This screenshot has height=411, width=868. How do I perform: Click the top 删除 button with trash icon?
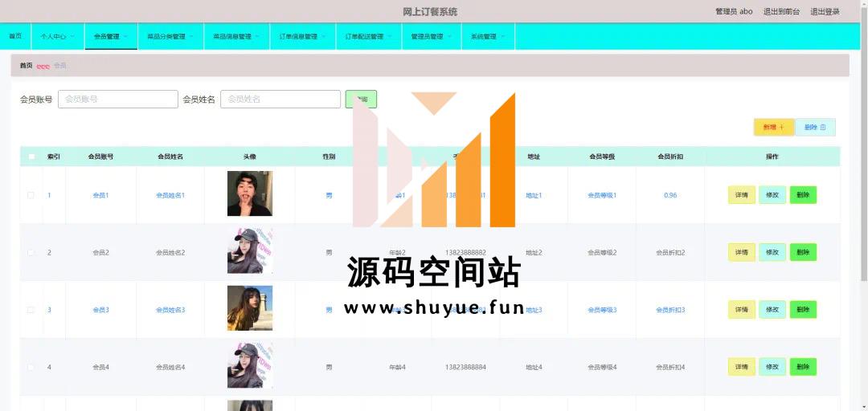[815, 127]
